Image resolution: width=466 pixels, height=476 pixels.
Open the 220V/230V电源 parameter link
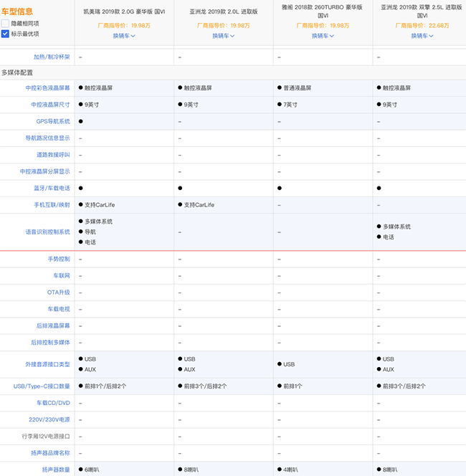click(x=49, y=419)
